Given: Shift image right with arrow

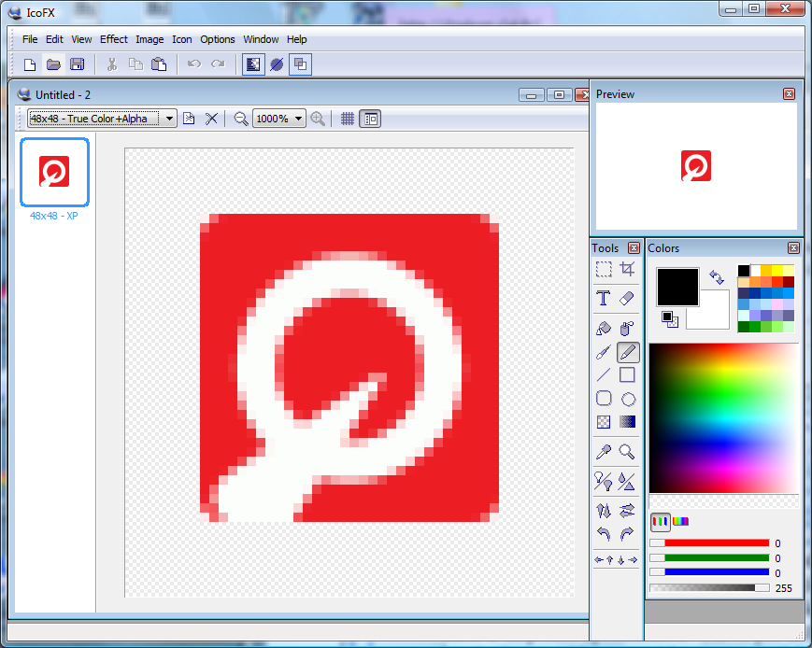Looking at the screenshot, I should click(633, 559).
